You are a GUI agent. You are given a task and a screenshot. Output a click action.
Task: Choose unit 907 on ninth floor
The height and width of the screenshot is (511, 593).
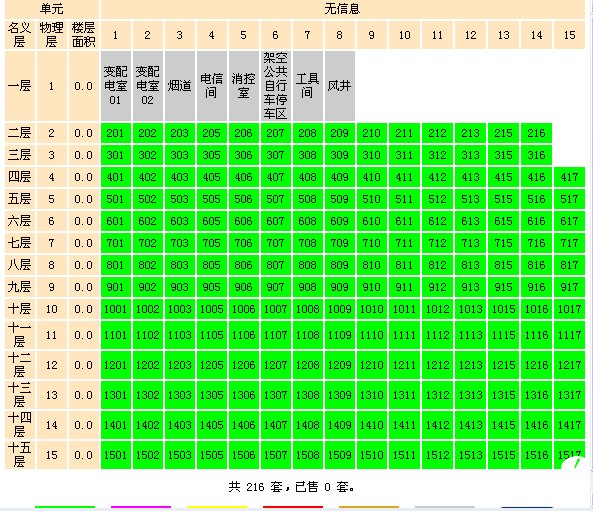coord(275,287)
